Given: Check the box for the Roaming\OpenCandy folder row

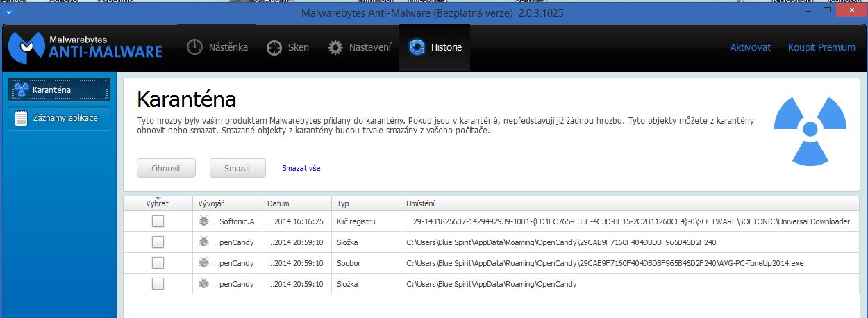Looking at the screenshot, I should pos(158,284).
